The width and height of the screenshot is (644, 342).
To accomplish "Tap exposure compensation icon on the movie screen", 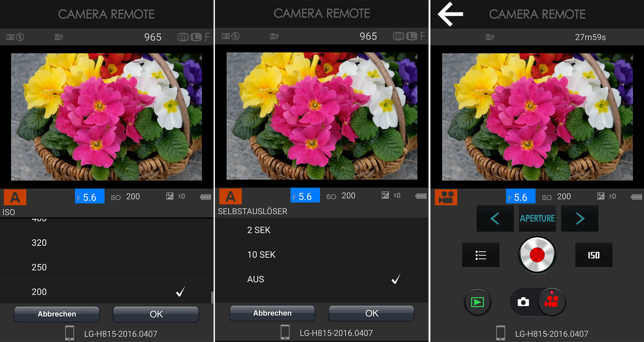I will point(600,196).
